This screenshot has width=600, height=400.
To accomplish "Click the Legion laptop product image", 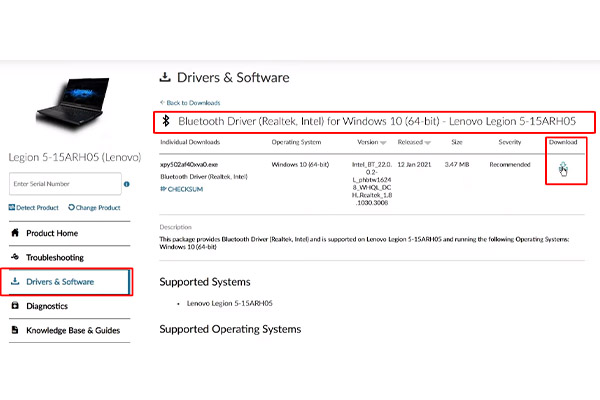I will [x=74, y=103].
